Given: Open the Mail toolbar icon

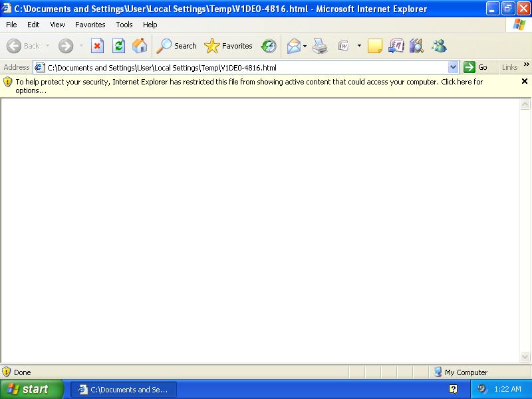Looking at the screenshot, I should [x=293, y=46].
